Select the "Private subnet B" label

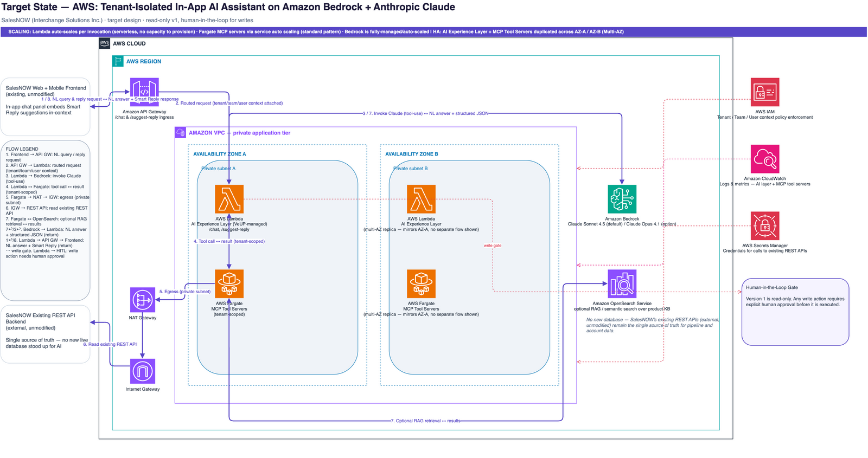[x=411, y=169]
